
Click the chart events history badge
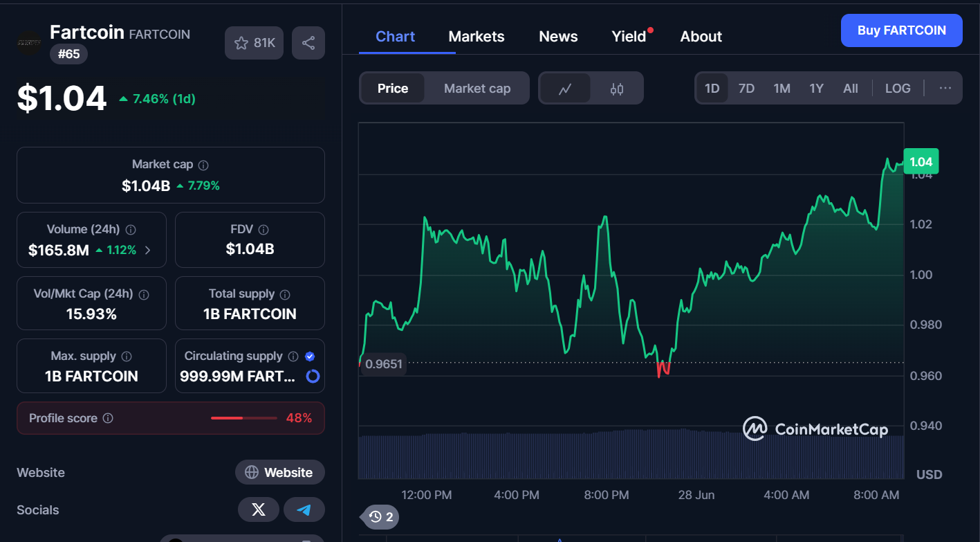tap(381, 516)
